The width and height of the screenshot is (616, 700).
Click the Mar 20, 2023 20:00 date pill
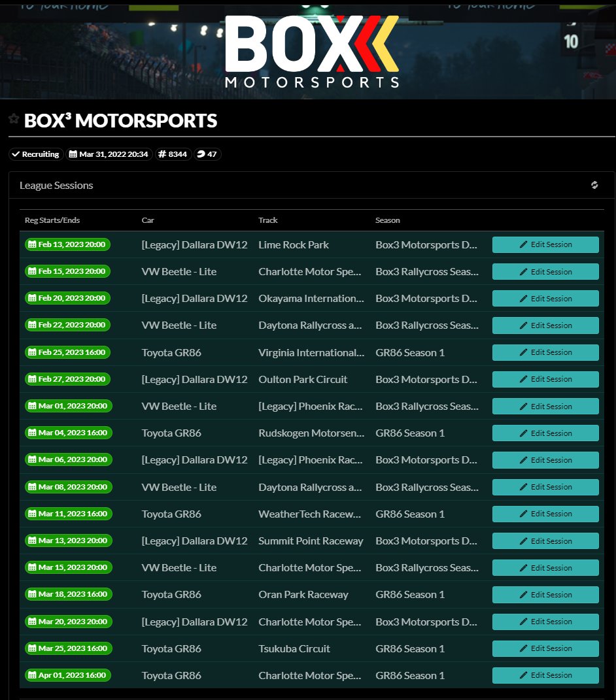coord(69,622)
